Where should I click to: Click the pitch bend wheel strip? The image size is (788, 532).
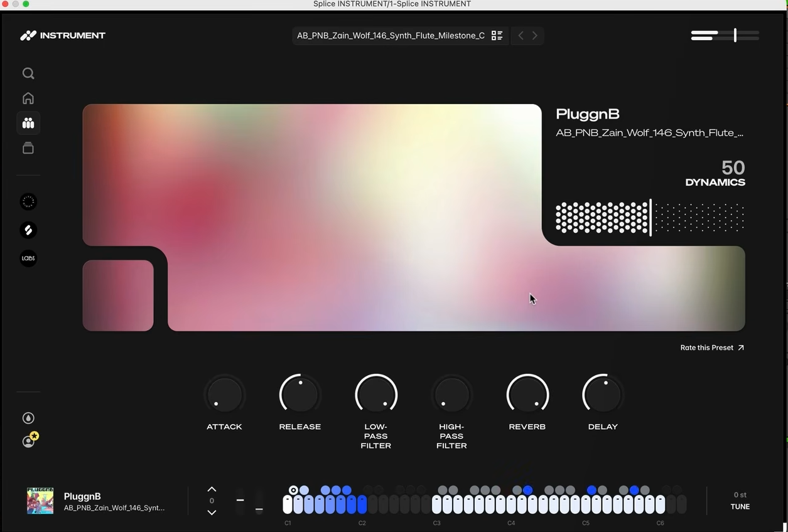pyautogui.click(x=240, y=502)
